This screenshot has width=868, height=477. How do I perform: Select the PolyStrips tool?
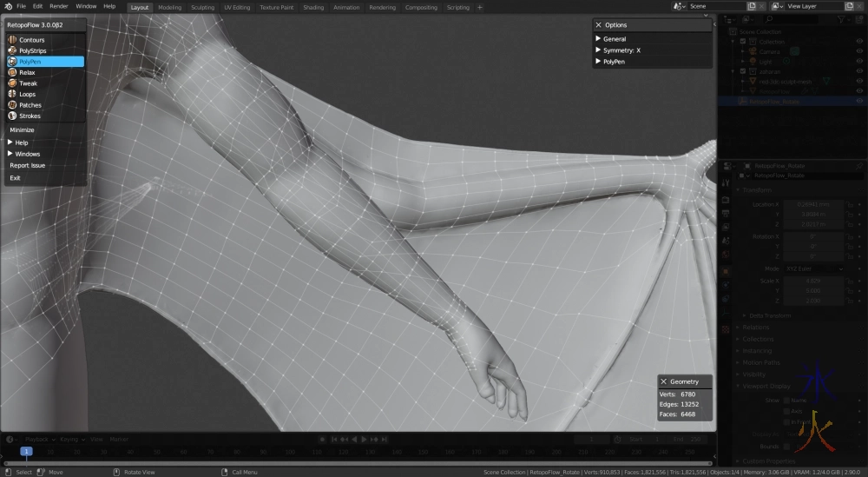click(x=33, y=50)
